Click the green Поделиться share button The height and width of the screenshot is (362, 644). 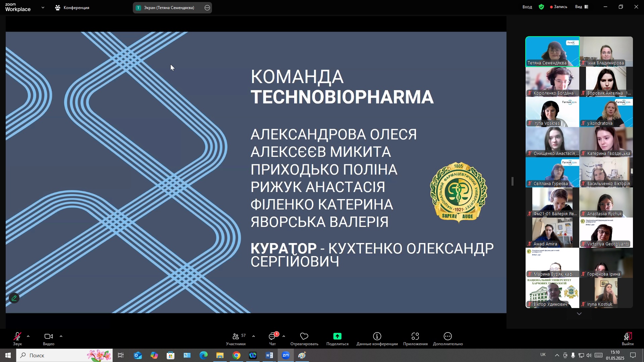click(337, 339)
